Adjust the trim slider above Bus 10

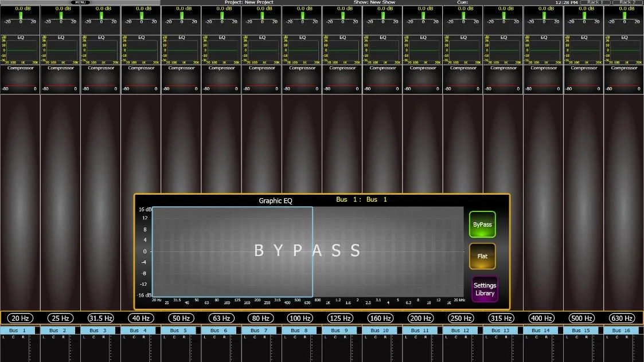383,17
